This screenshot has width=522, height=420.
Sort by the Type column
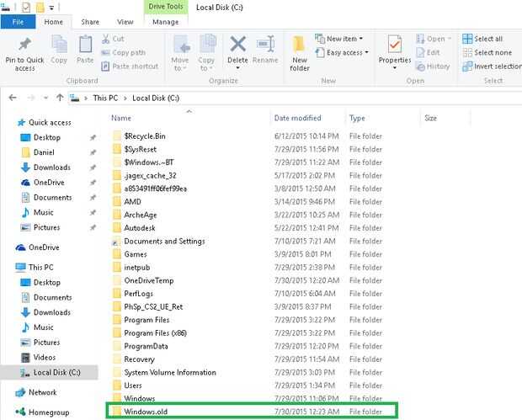pyautogui.click(x=357, y=118)
